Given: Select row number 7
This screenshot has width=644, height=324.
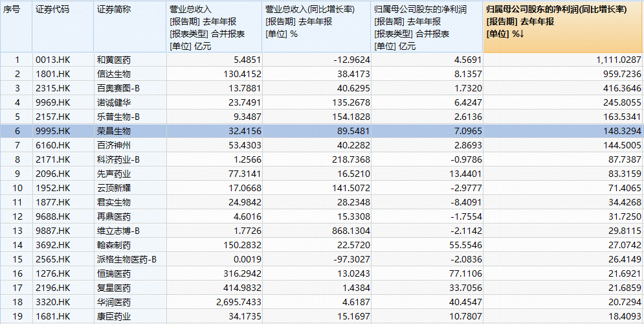Looking at the screenshot, I should [17, 145].
